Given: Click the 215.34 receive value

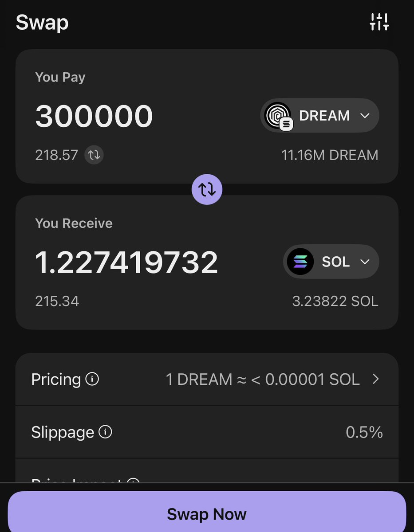Looking at the screenshot, I should point(57,301).
